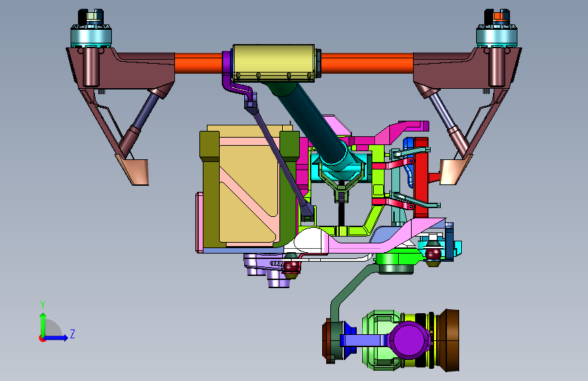
Task: Select the yellow cylindrical center housing
Action: click(273, 62)
